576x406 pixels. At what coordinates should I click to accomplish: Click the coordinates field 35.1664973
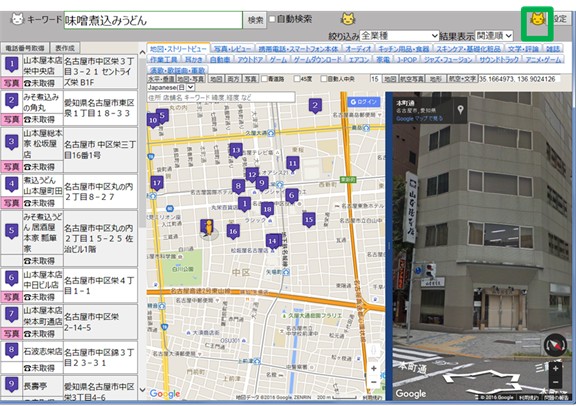[519, 79]
